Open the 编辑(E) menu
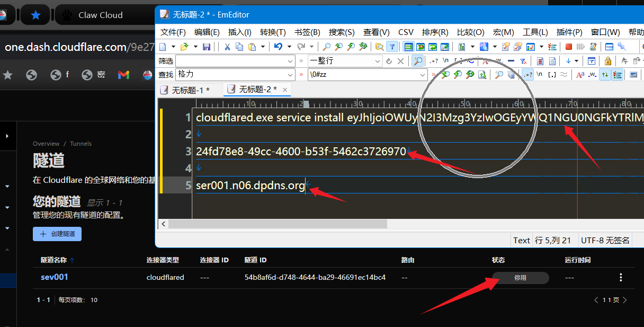The width and height of the screenshot is (644, 327). click(207, 32)
